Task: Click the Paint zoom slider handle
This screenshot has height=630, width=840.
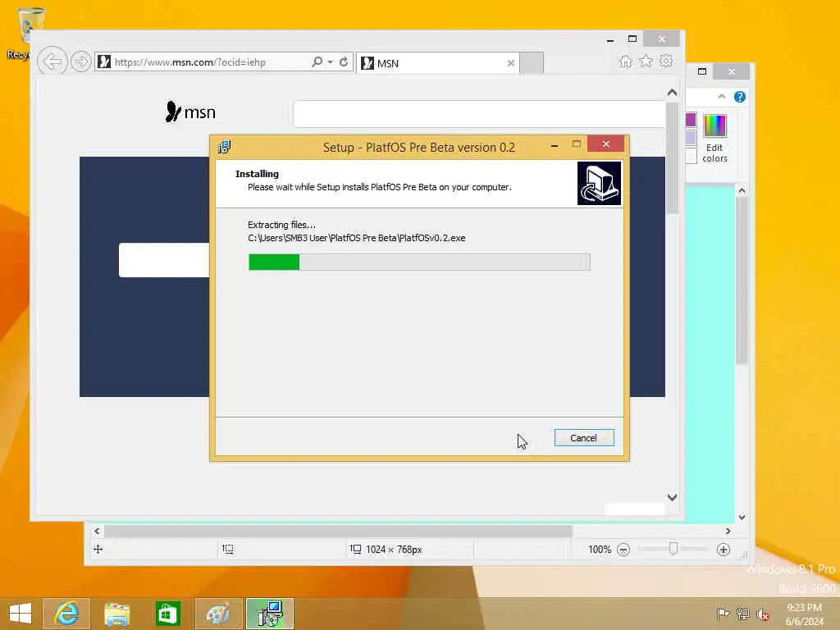Action: pyautogui.click(x=673, y=549)
